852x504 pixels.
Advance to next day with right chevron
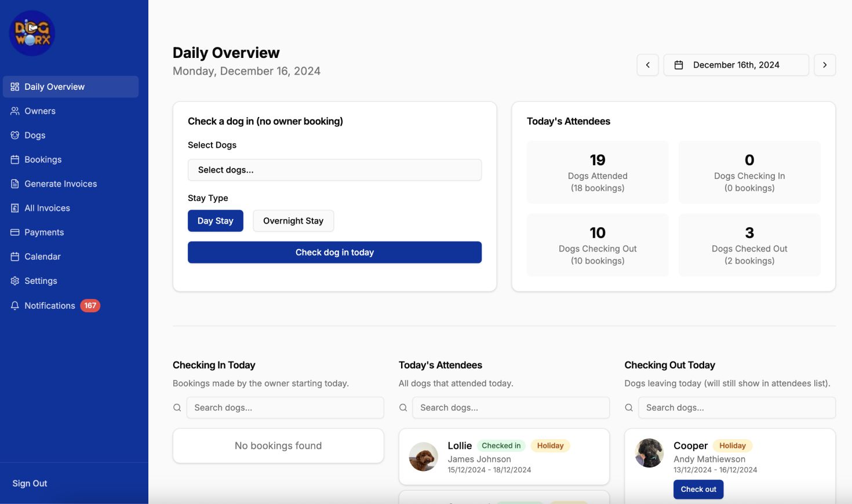[825, 65]
